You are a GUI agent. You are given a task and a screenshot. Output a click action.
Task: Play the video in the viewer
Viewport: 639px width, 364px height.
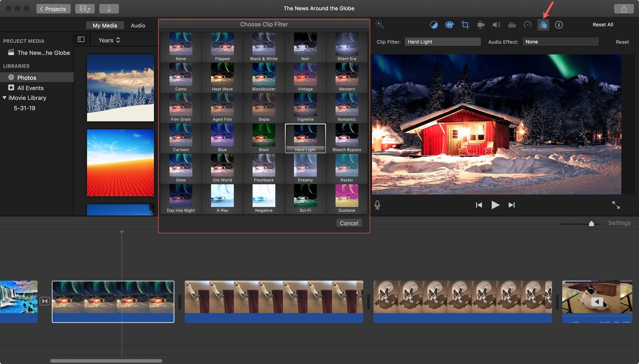coord(495,205)
